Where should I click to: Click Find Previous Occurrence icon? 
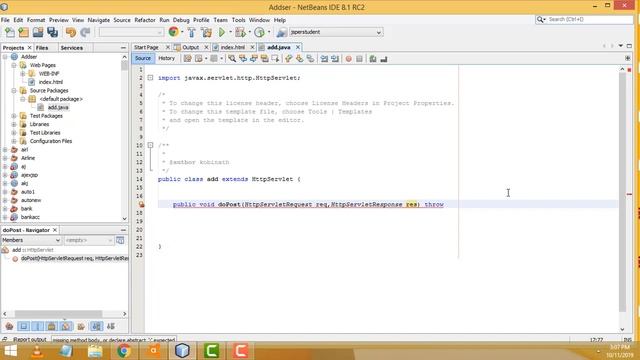pos(243,59)
